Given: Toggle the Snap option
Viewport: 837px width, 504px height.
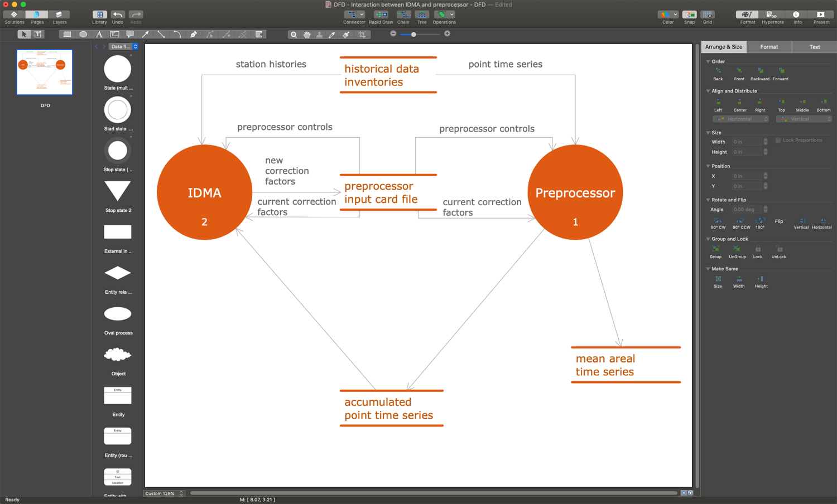Looking at the screenshot, I should (689, 17).
